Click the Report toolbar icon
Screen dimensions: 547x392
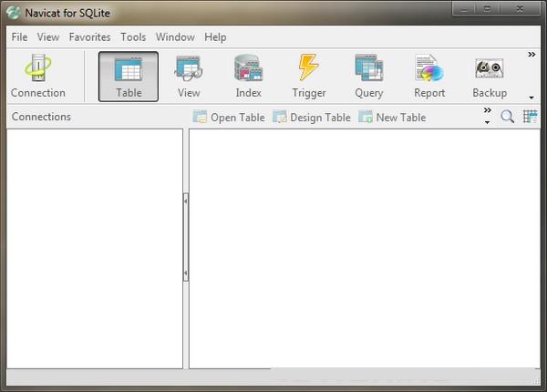pos(429,76)
